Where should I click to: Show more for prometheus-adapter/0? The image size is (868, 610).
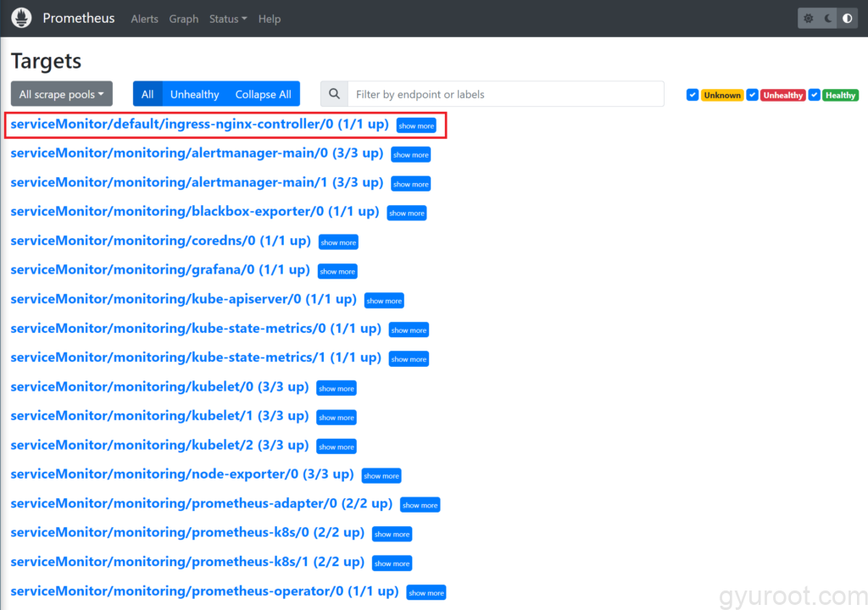(420, 505)
